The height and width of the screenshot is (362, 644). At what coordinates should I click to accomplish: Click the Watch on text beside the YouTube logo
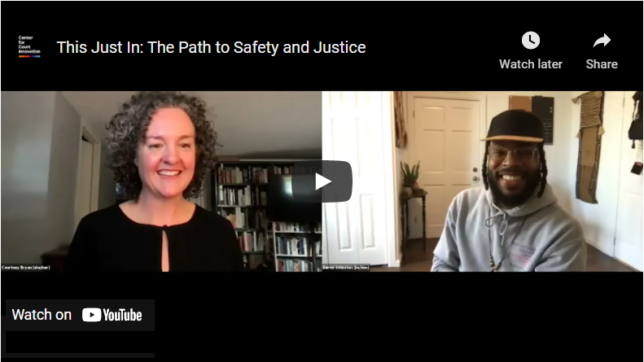click(x=42, y=315)
